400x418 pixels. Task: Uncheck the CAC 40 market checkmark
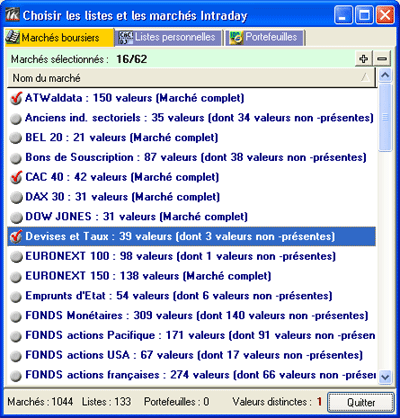[16, 177]
